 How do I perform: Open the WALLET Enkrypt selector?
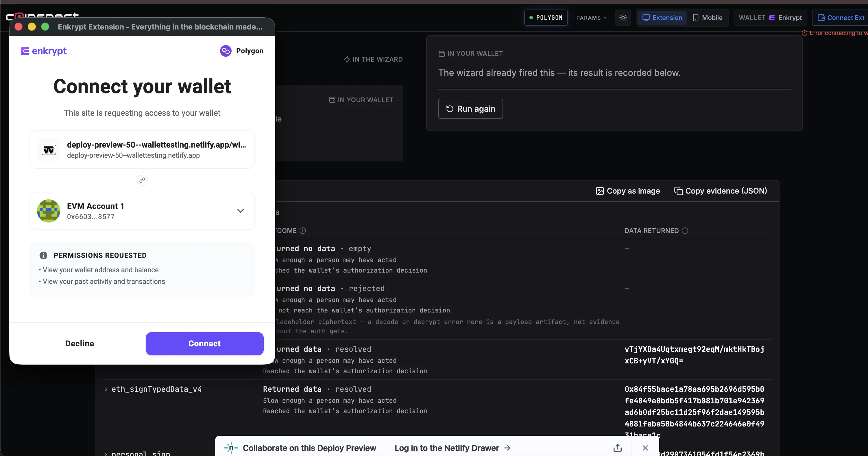[770, 18]
